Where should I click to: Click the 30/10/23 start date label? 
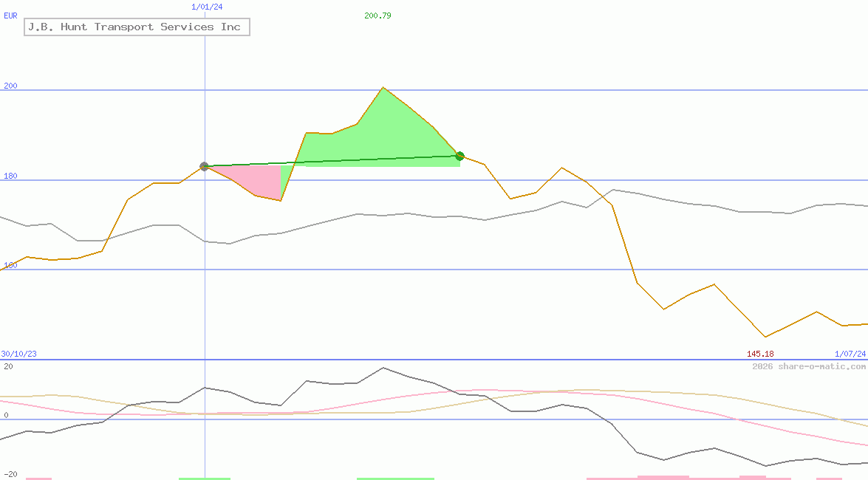(x=18, y=354)
